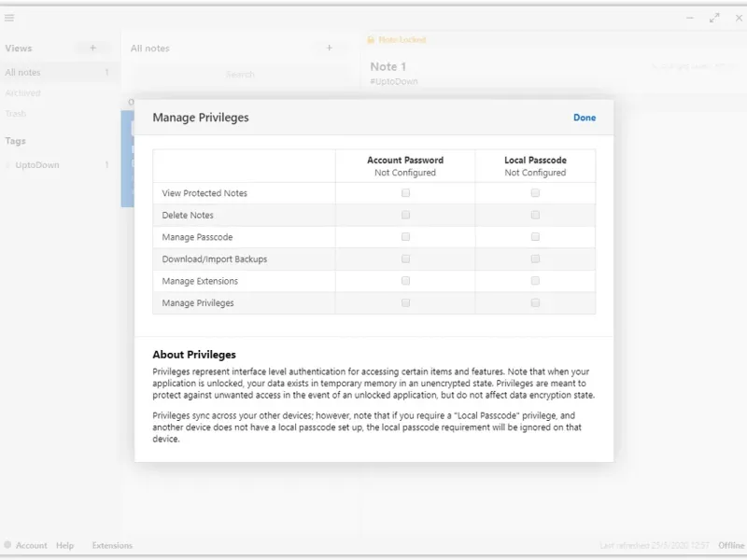Check Local Passcode for Manage Passcode
Image resolution: width=747 pixels, height=560 pixels.
535,237
